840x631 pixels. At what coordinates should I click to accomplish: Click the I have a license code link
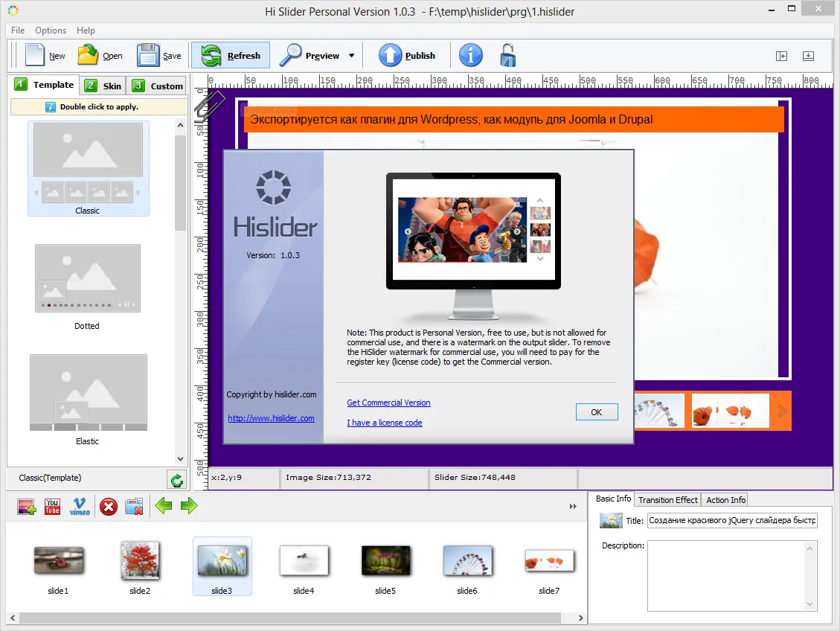(x=385, y=423)
